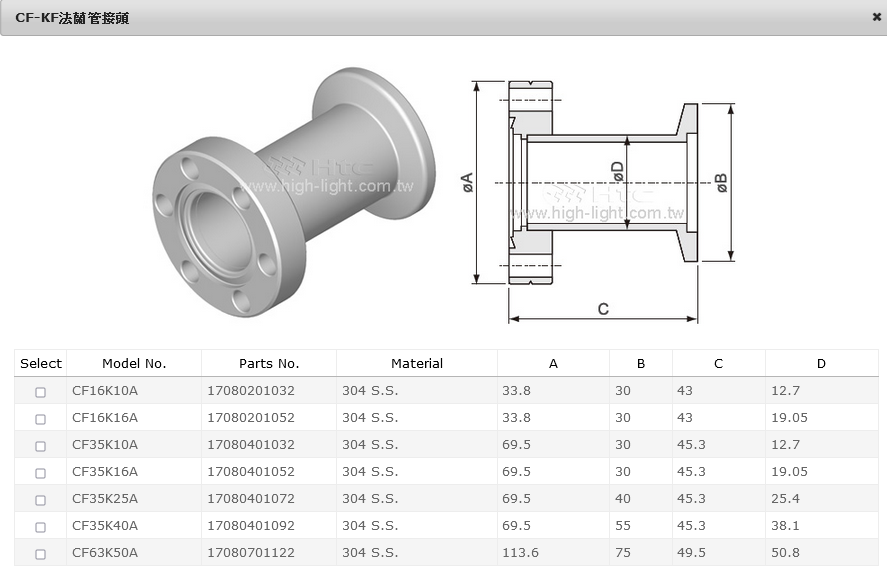The image size is (887, 581).
Task: Click part number 17080401092
Action: click(251, 526)
